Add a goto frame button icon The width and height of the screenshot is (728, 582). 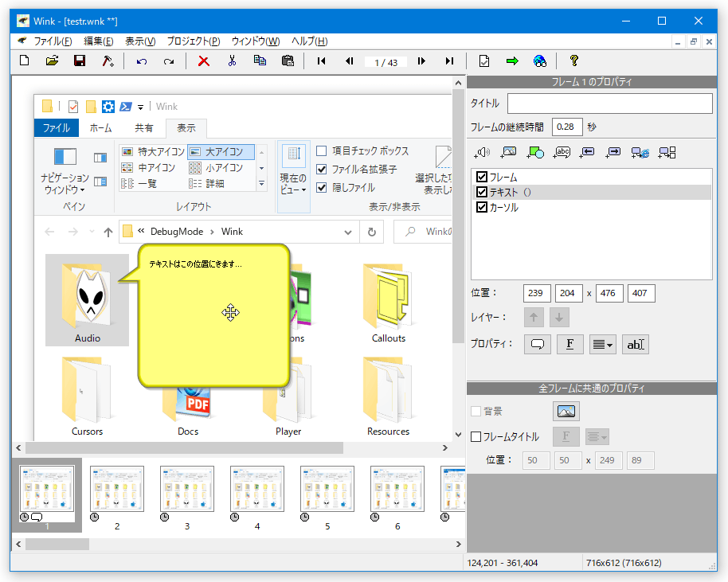pyautogui.click(x=667, y=152)
